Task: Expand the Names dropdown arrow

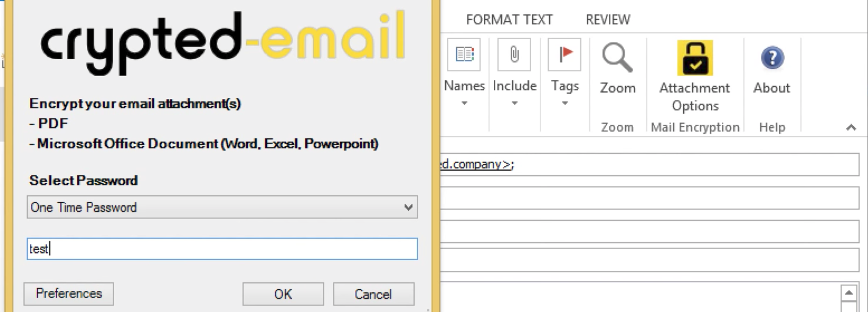Action: [x=464, y=103]
